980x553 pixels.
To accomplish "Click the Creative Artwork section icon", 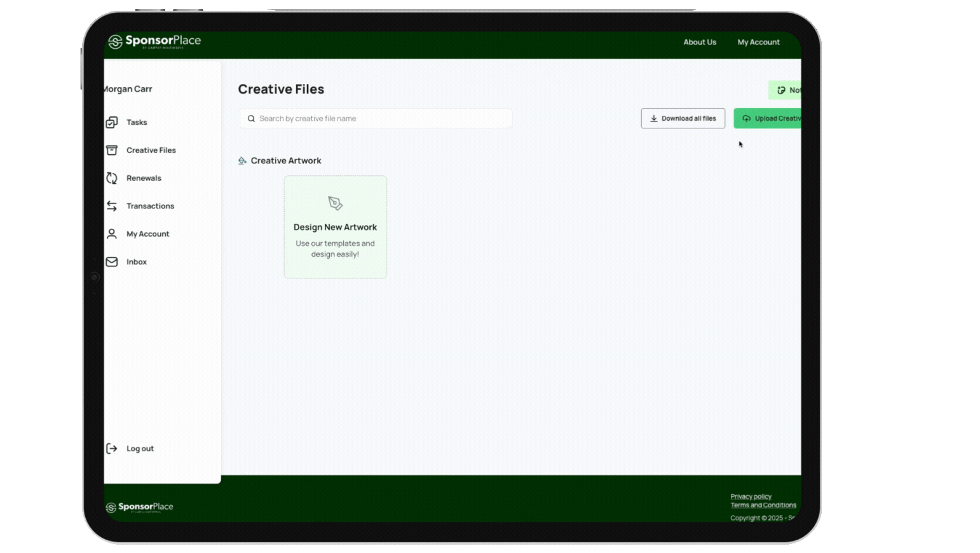I will coord(242,160).
